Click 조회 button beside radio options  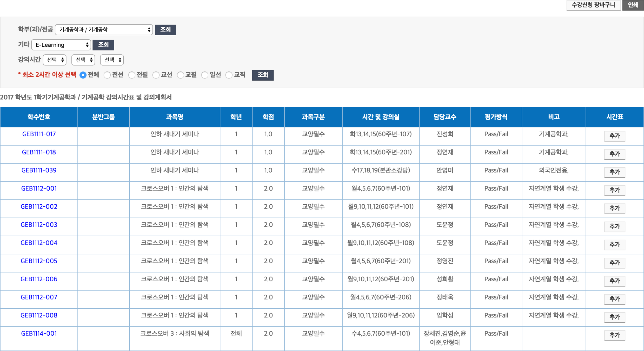262,75
